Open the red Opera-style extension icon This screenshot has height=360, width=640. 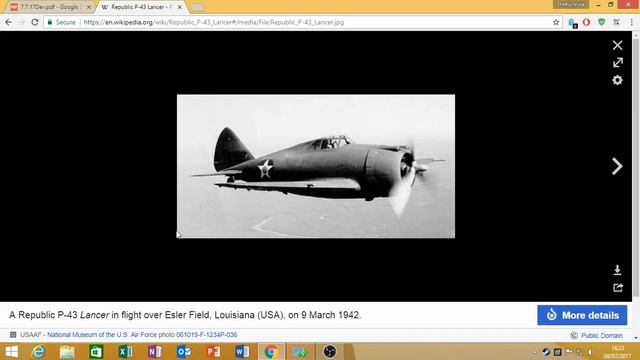587,22
